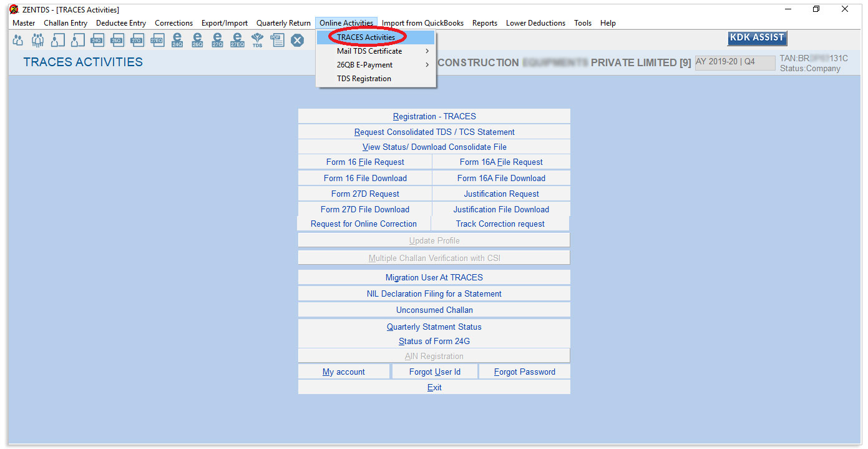Click the KDK ASSIST button

coord(757,38)
